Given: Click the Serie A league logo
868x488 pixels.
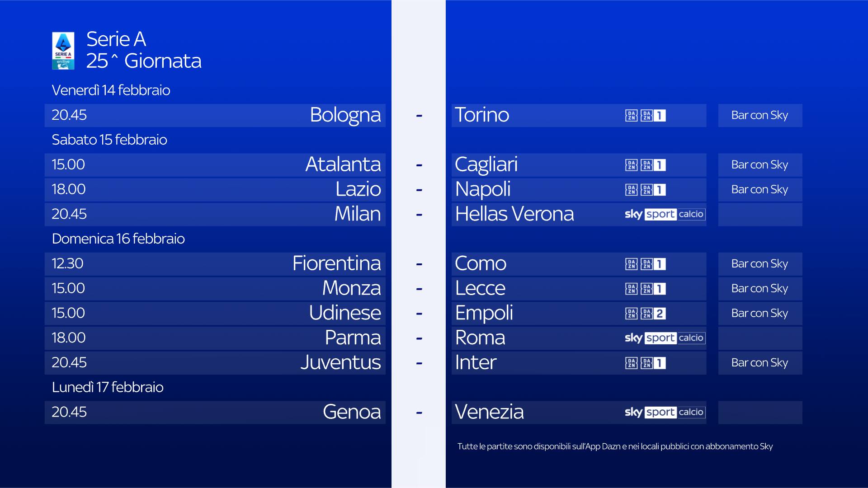Looking at the screenshot, I should point(63,51).
